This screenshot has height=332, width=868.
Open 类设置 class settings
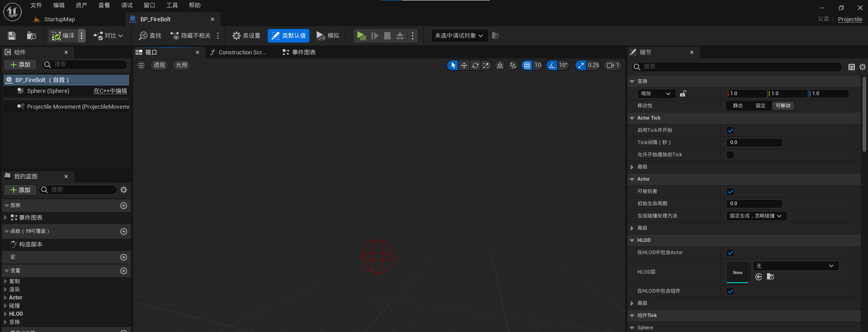(x=246, y=36)
